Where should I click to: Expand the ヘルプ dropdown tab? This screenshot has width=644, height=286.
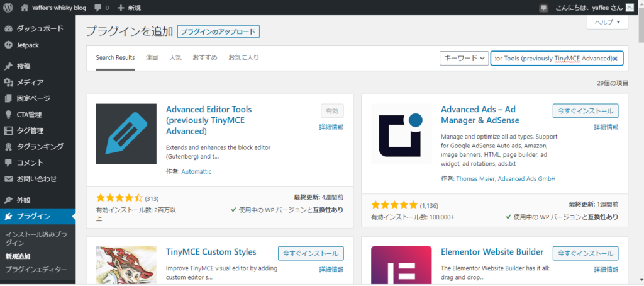608,23
